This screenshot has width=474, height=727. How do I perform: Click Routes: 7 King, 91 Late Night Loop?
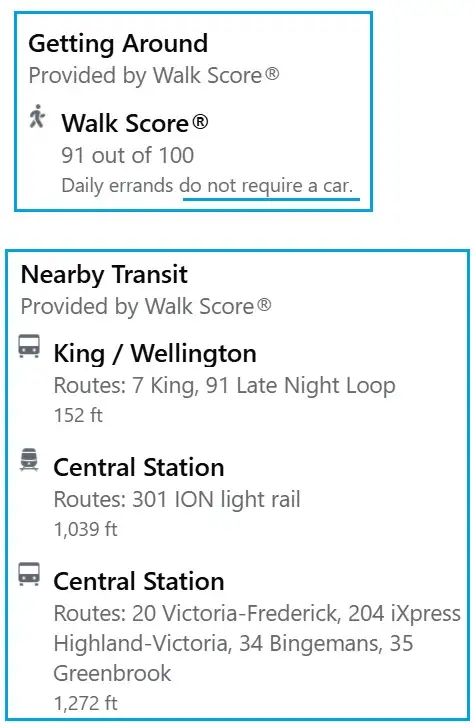pos(224,386)
